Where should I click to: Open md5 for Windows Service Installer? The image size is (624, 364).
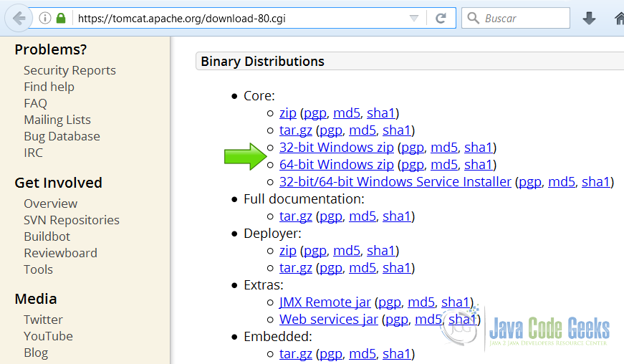coord(562,182)
